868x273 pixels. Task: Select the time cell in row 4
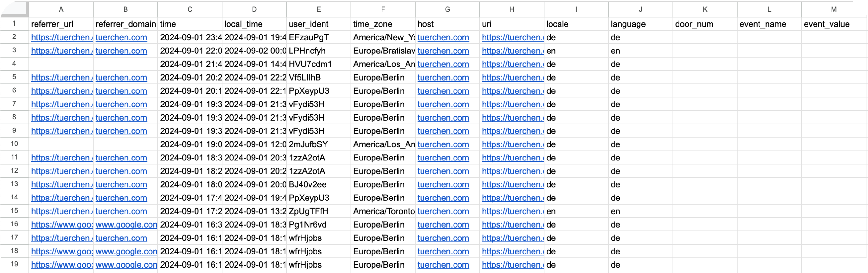[190, 64]
